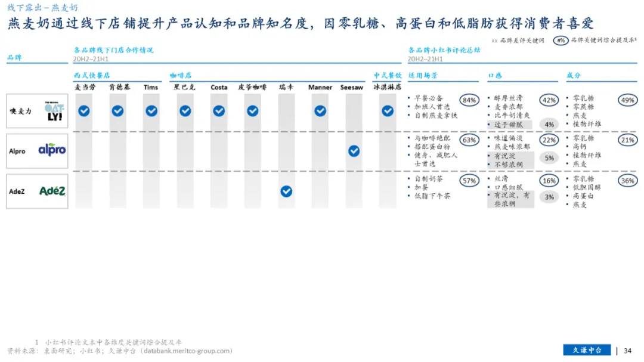Click the 84% badge for 噢麦力 适用场景
The height and width of the screenshot is (362, 644).
(x=469, y=100)
